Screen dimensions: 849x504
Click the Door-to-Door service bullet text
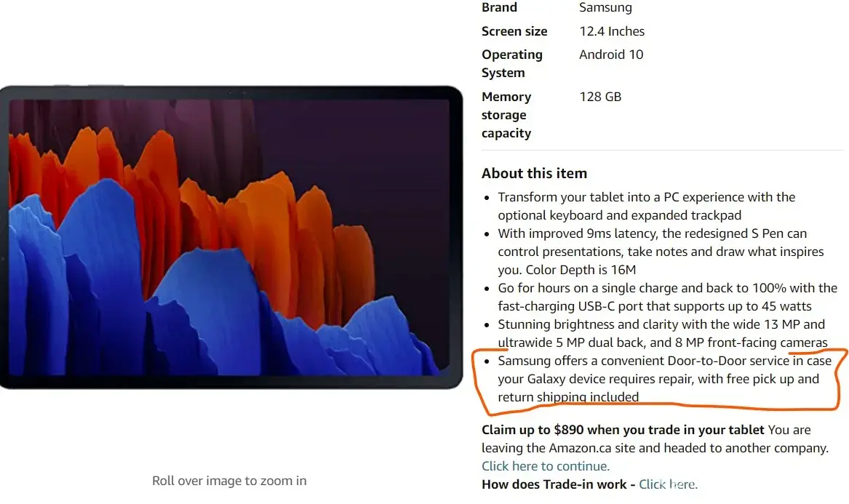tap(664, 379)
